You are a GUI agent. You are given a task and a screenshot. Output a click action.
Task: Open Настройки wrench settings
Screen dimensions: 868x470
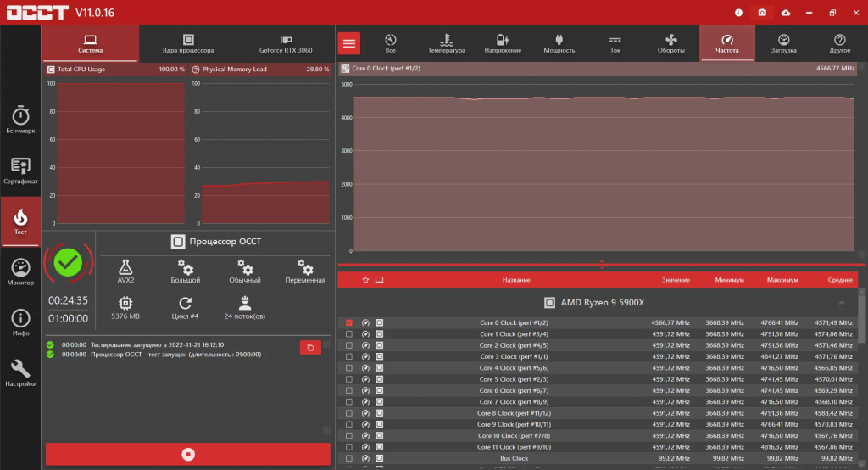point(20,373)
